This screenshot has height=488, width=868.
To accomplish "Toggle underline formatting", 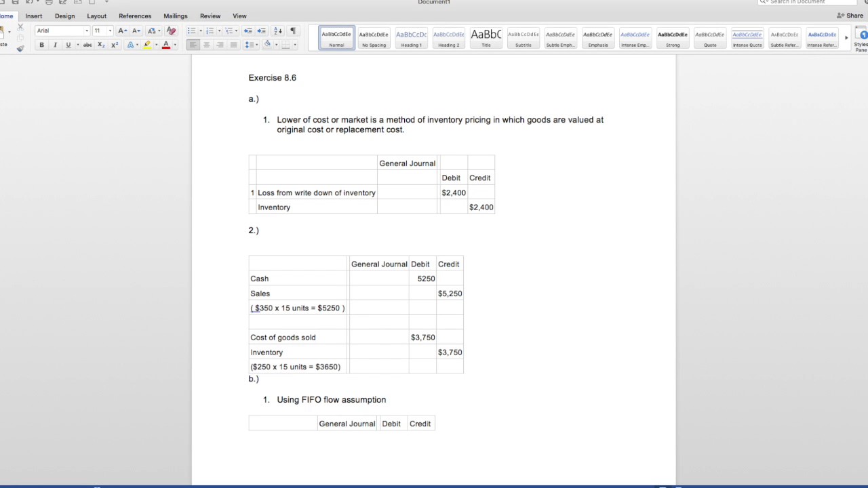I will [x=68, y=45].
